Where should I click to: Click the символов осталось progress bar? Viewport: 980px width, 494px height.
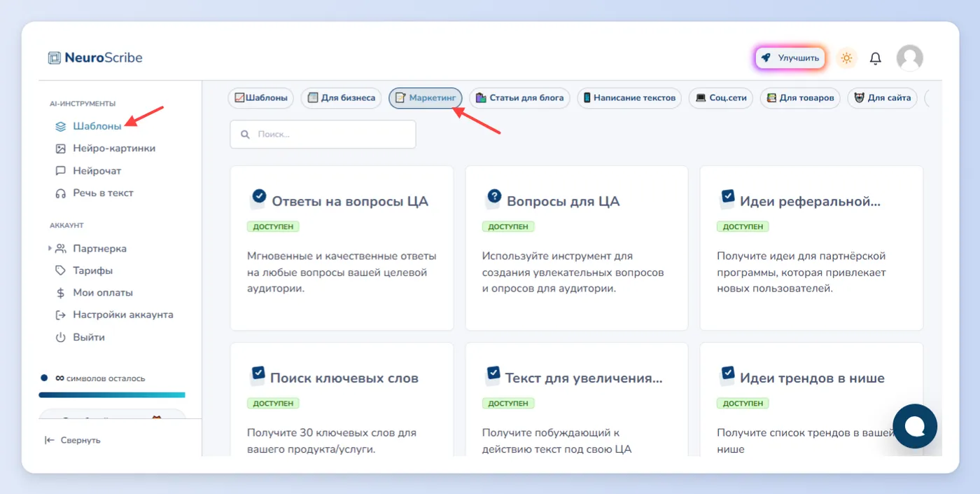point(112,395)
